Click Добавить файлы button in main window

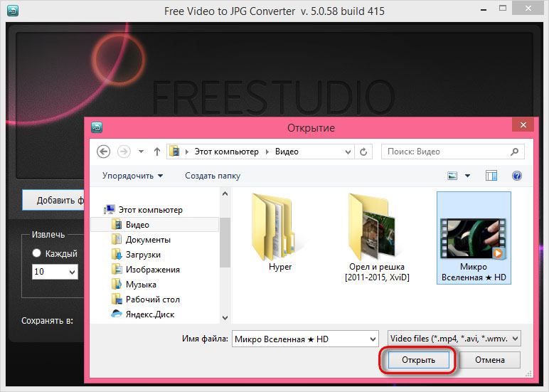click(x=53, y=200)
